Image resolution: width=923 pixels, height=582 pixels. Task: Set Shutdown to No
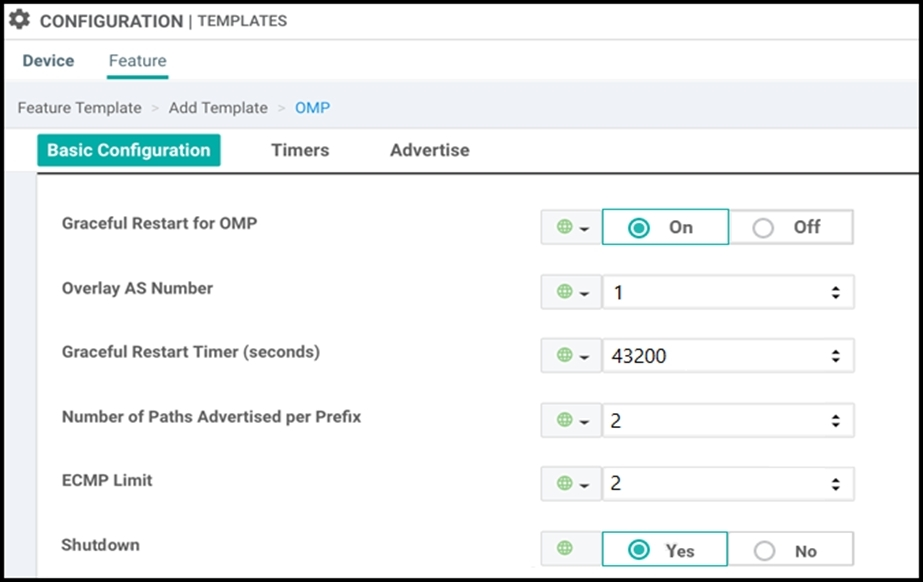pyautogui.click(x=790, y=550)
